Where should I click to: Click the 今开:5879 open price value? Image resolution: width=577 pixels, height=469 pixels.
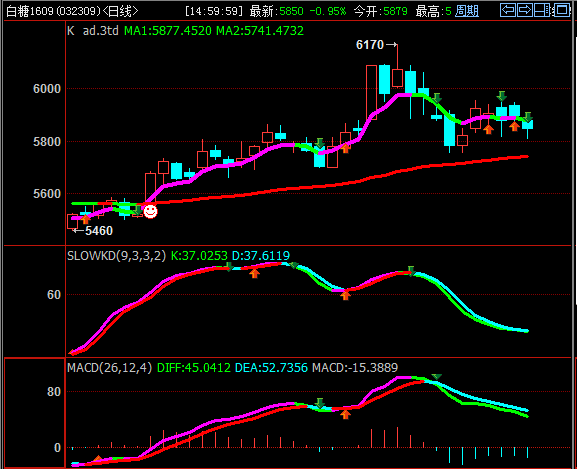tap(381, 11)
